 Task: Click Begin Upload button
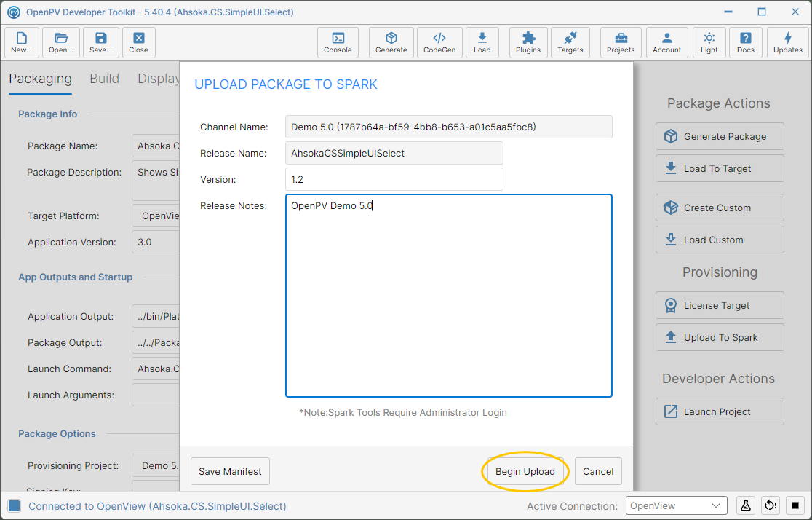525,471
